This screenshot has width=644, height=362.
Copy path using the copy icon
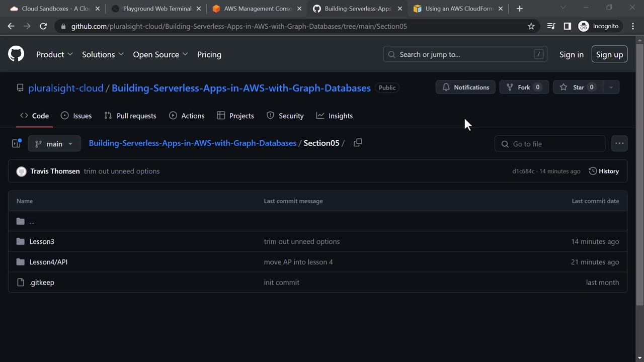tap(358, 143)
